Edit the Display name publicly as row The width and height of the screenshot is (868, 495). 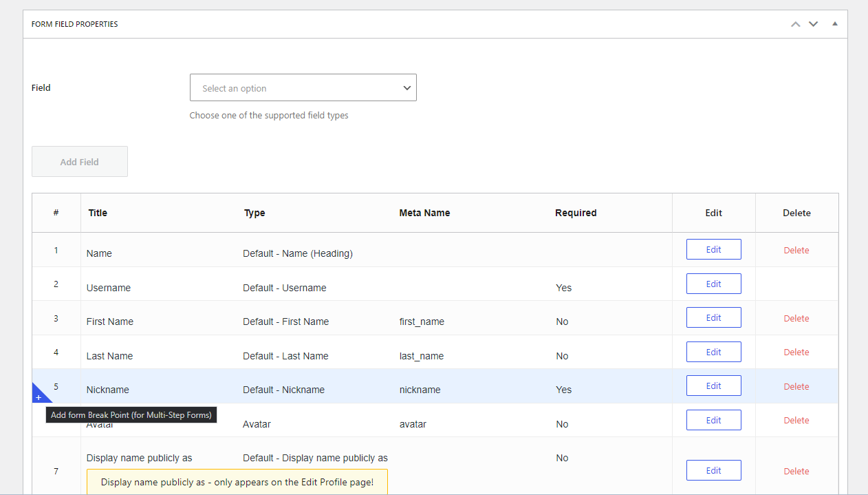click(714, 471)
